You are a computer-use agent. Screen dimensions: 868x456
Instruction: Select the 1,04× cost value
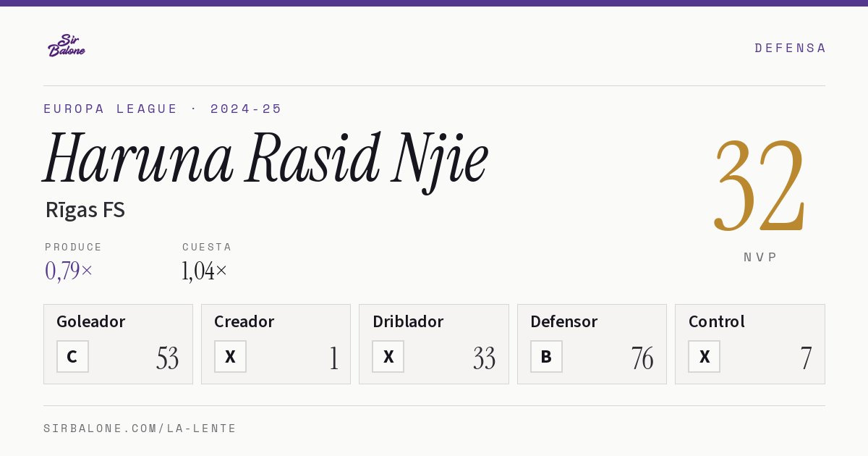(205, 271)
